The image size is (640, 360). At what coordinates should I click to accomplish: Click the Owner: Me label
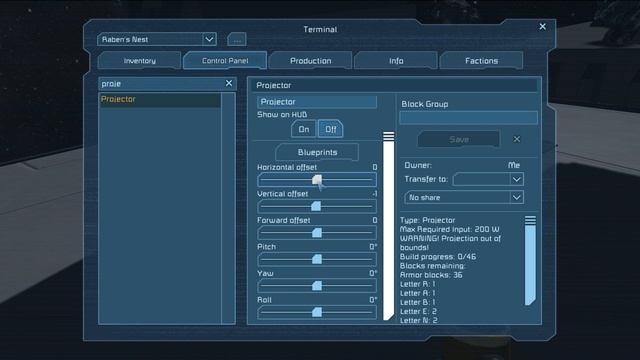coord(462,165)
